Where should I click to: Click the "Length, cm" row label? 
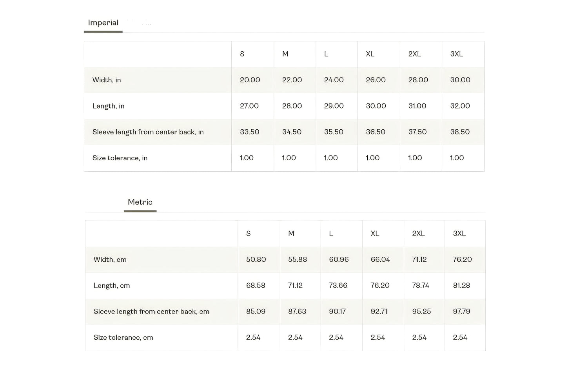[112, 286]
